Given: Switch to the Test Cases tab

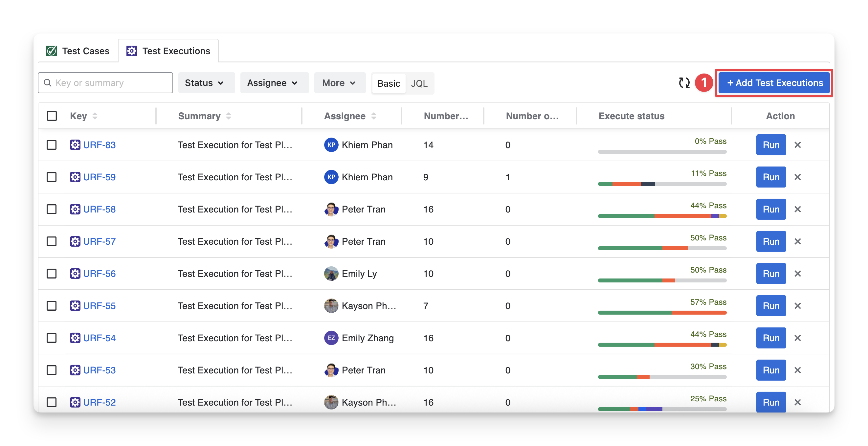Looking at the screenshot, I should (78, 51).
